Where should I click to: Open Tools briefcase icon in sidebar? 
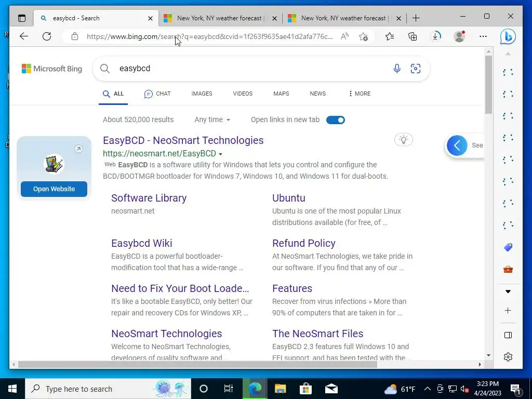(508, 270)
